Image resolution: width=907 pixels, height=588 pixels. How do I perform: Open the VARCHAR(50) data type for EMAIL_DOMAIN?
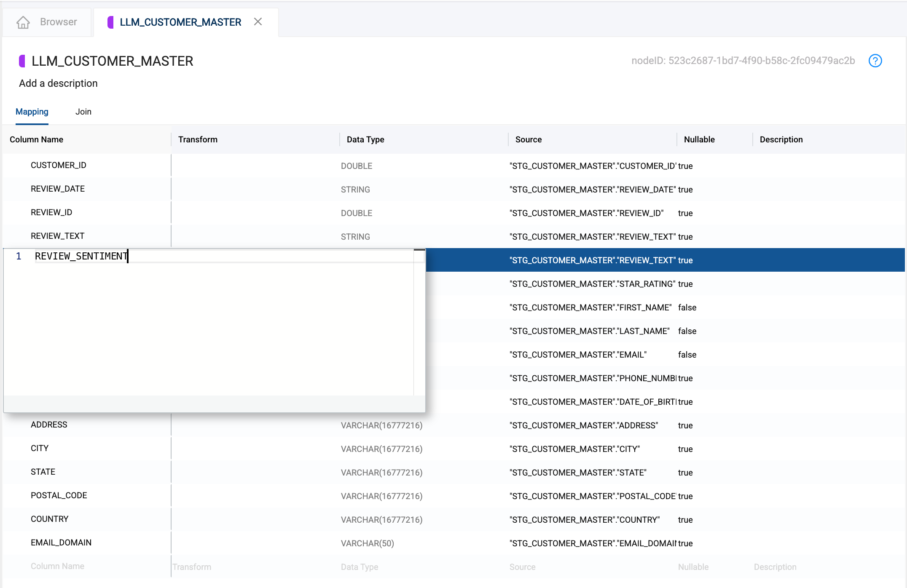tap(367, 543)
